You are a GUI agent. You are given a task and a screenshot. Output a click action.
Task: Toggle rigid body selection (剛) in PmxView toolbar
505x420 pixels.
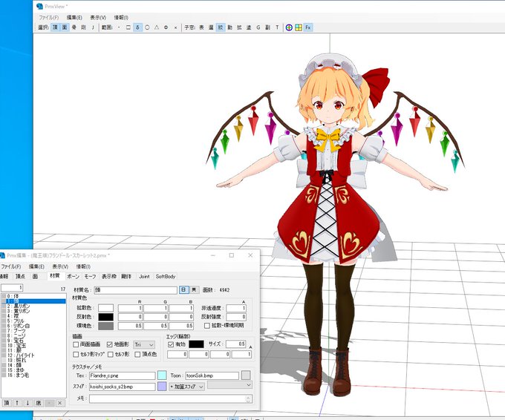point(83,27)
